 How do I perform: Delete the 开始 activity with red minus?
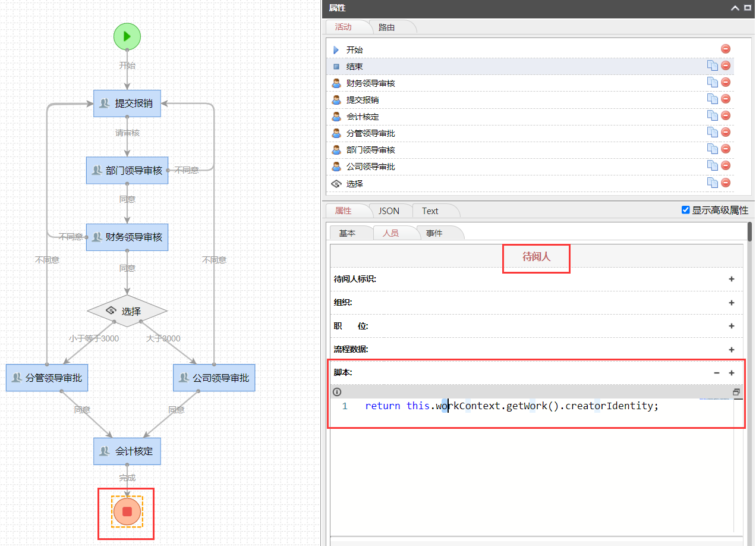coord(725,49)
